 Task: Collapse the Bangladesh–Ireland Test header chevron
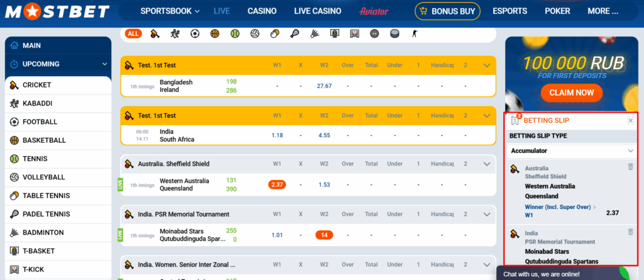[487, 65]
